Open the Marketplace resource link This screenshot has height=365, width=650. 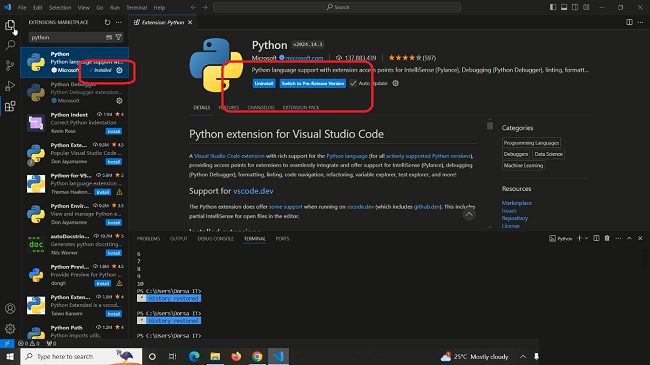(x=517, y=203)
